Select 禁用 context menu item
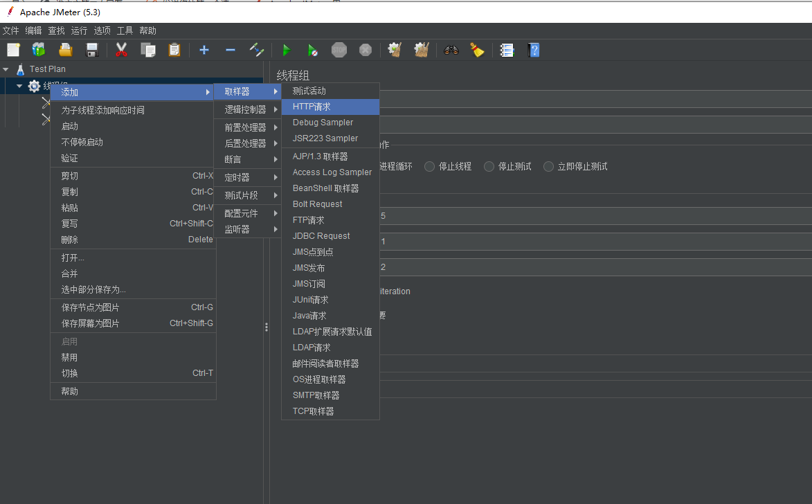The height and width of the screenshot is (504, 812). pyautogui.click(x=133, y=357)
